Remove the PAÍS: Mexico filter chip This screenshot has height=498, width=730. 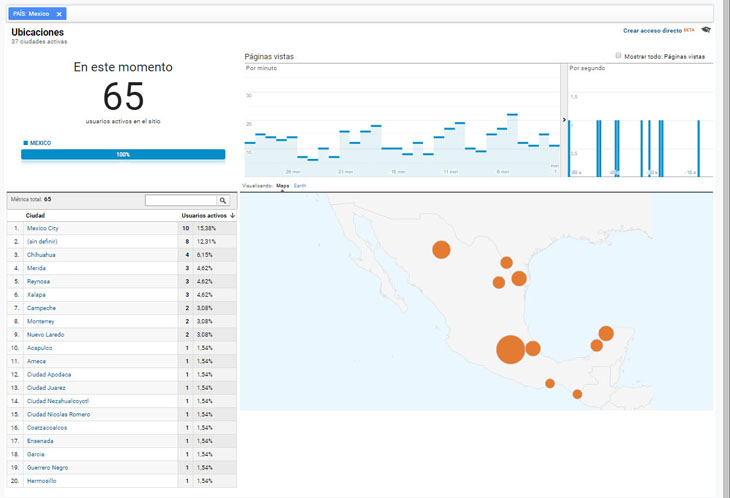pos(59,14)
